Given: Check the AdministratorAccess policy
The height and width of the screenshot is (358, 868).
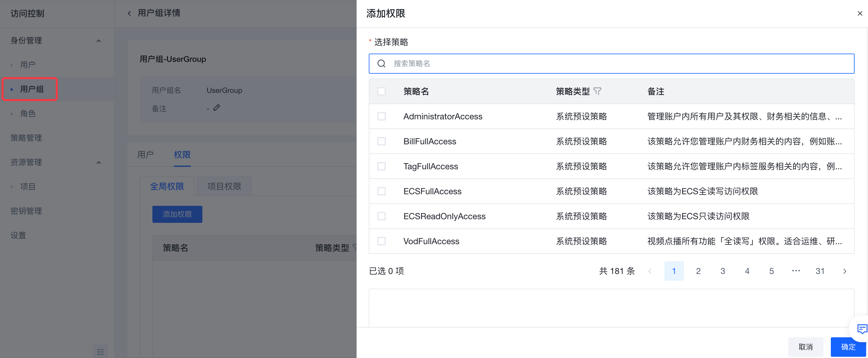Looking at the screenshot, I should coord(382,116).
